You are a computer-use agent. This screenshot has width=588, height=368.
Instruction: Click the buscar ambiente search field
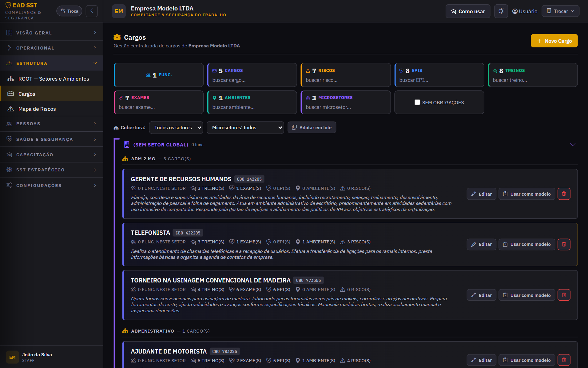(x=252, y=107)
